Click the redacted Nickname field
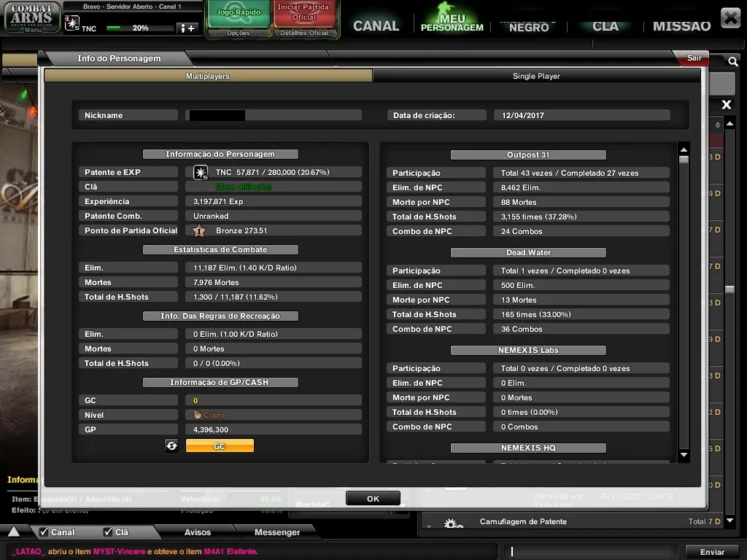 274,115
